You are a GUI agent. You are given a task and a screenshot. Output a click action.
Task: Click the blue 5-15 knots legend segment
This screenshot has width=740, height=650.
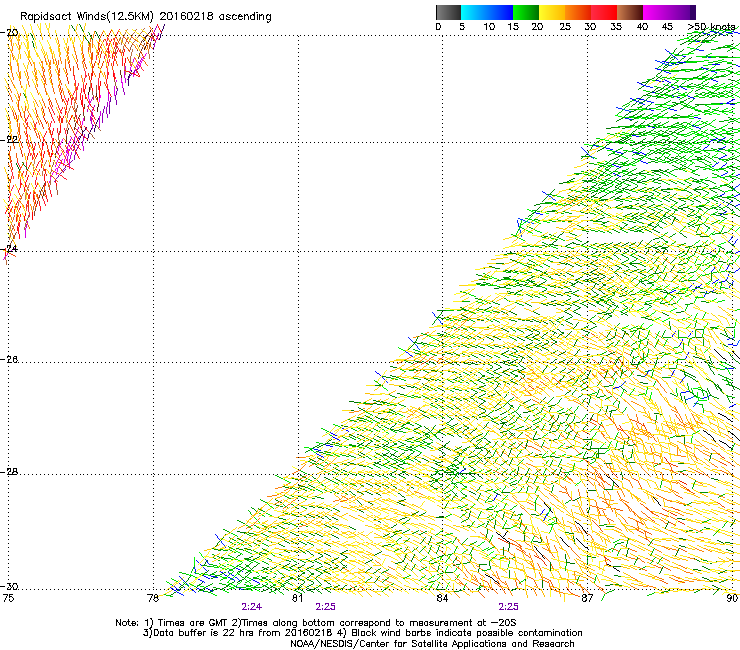click(x=487, y=12)
